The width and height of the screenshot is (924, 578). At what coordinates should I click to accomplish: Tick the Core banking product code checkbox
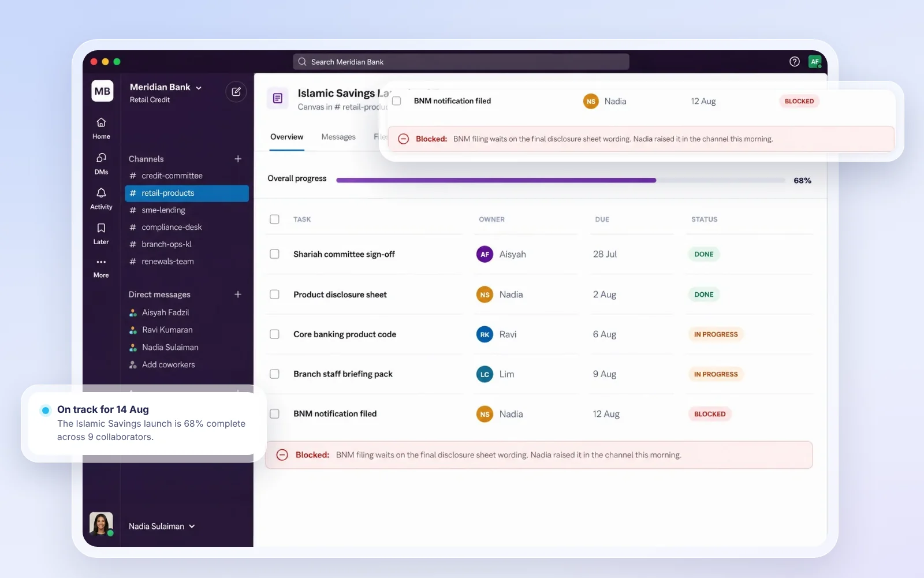(x=274, y=334)
